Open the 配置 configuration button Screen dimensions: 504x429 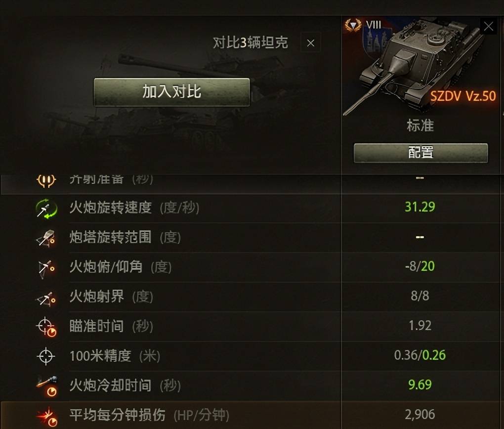point(421,153)
